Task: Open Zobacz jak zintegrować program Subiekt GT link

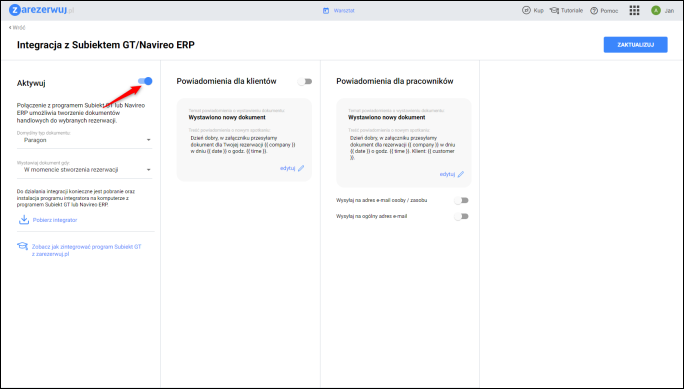Action: point(86,250)
